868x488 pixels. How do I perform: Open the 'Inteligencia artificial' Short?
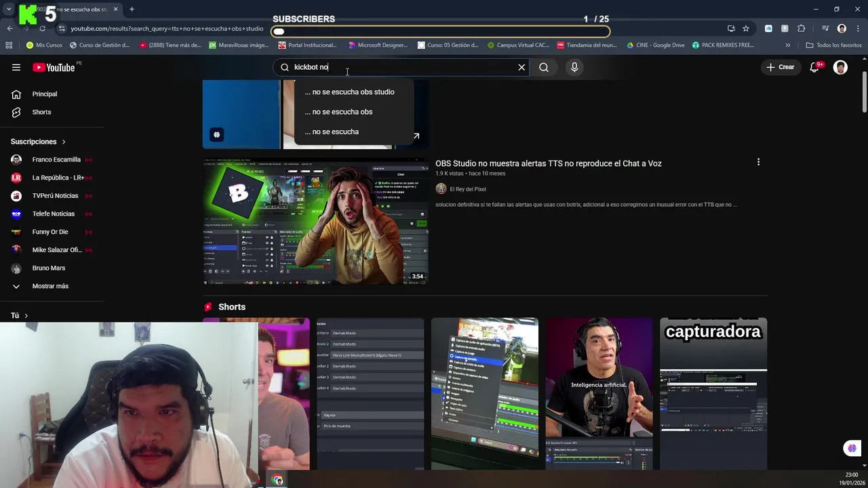point(599,393)
